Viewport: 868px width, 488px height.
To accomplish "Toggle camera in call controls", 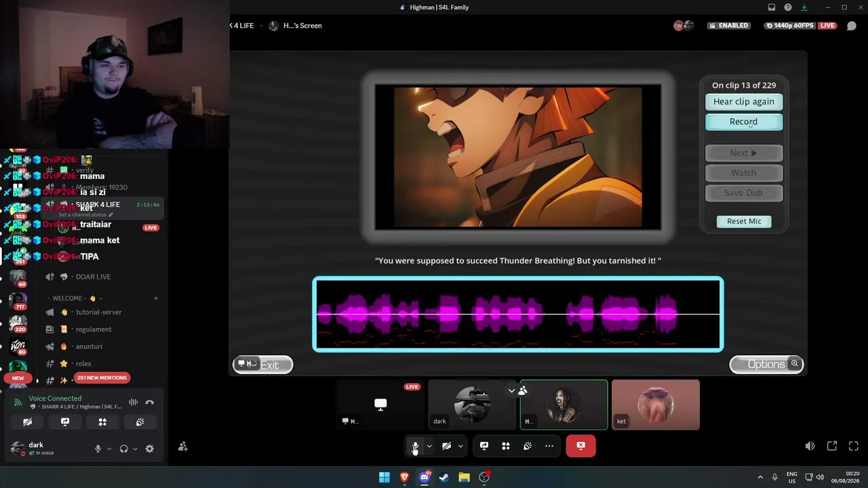I will [x=446, y=446].
